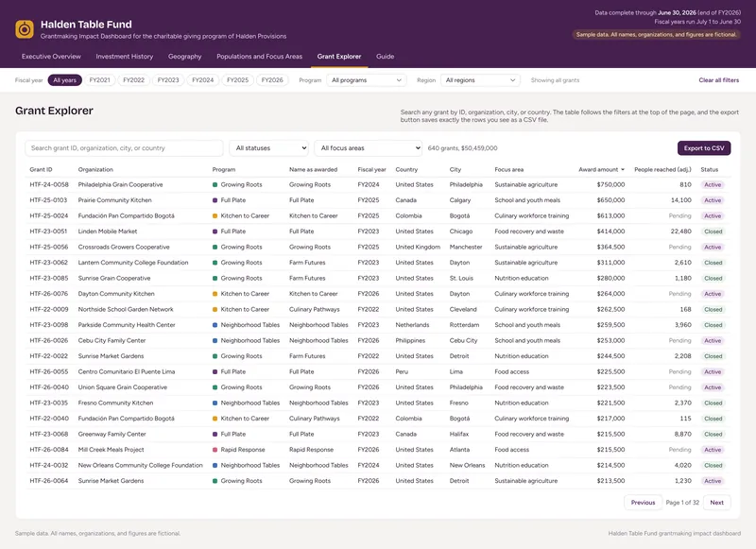The height and width of the screenshot is (549, 756).
Task: Sort by the Fiscal year column header
Action: point(371,170)
